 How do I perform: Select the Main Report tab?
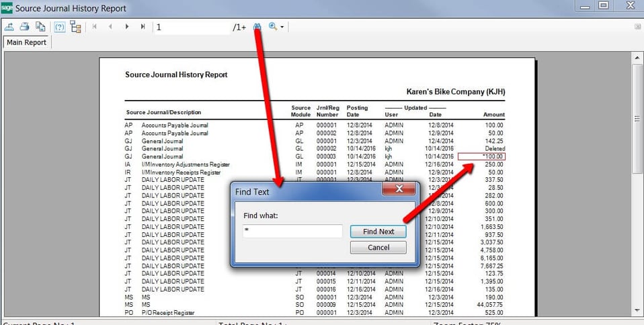27,42
